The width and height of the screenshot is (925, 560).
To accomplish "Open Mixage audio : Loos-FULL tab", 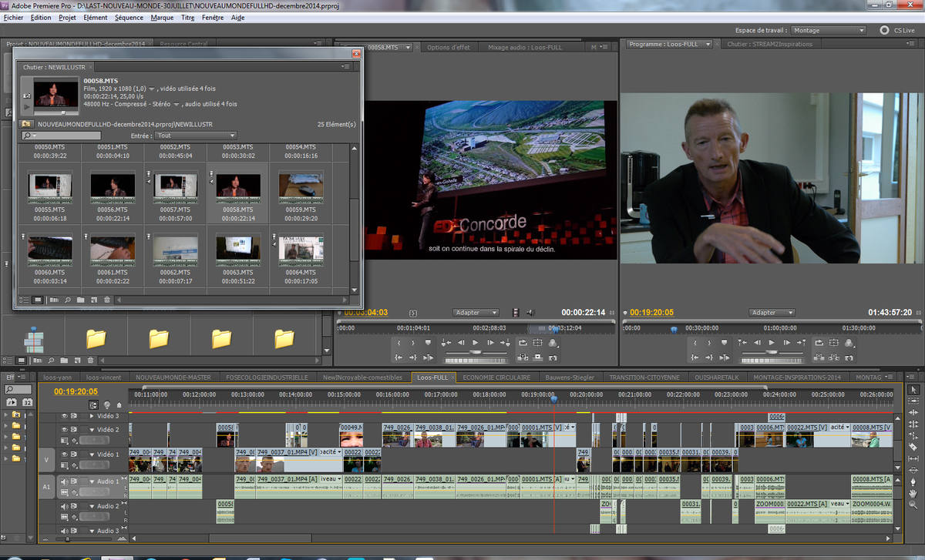I will 525,47.
